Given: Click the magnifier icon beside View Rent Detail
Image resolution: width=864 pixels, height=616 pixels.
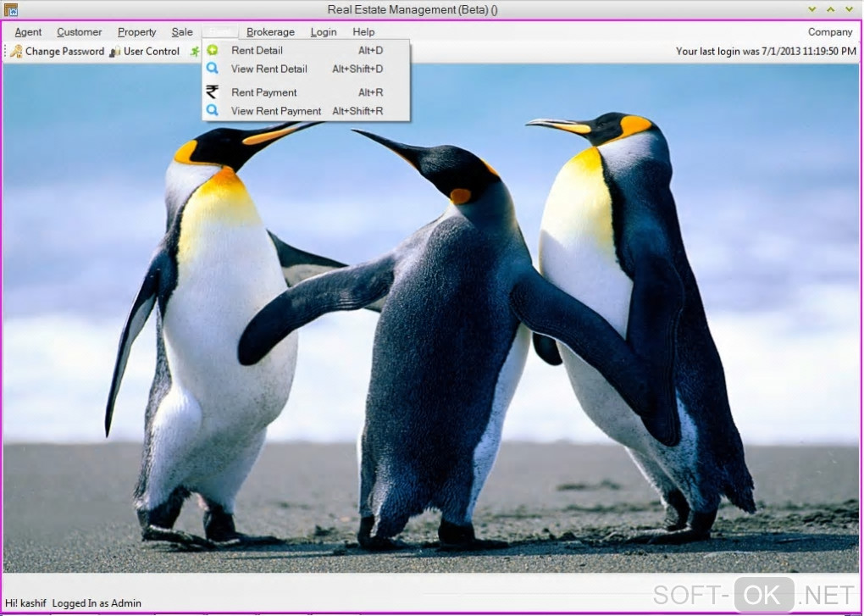Looking at the screenshot, I should coord(212,69).
